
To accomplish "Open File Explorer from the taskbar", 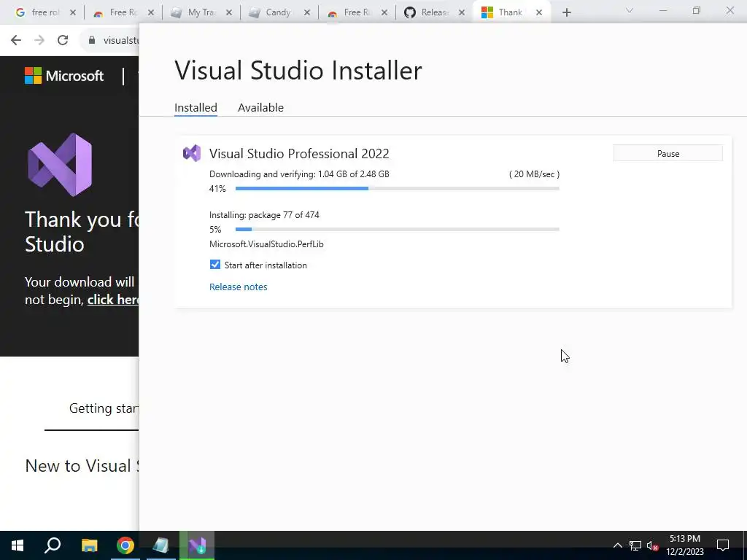I will [89, 545].
